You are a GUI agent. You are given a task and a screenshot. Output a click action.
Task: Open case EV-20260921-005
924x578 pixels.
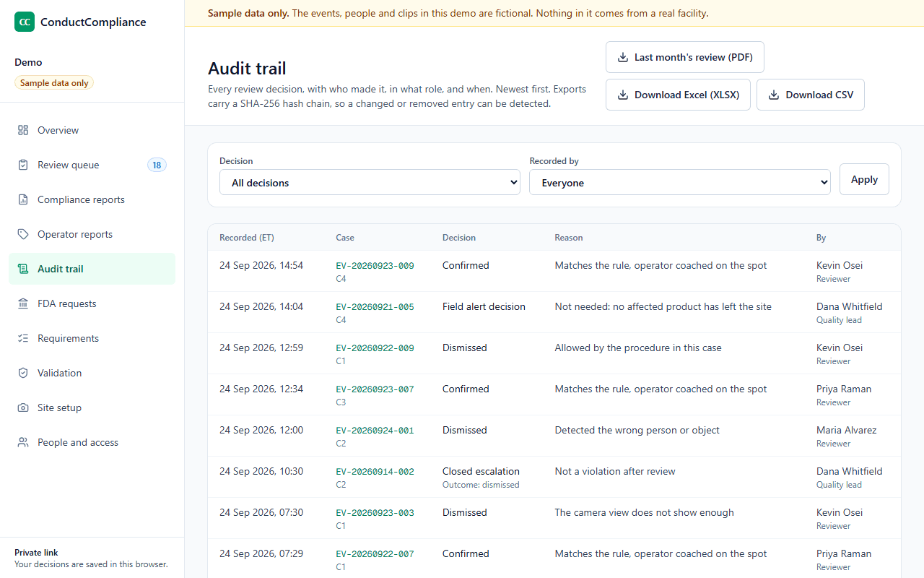[x=375, y=307]
